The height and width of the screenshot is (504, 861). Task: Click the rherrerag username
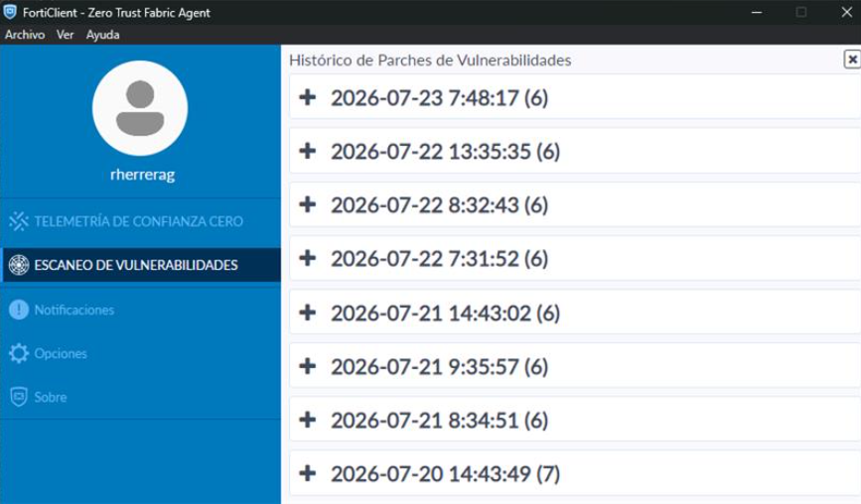click(142, 175)
